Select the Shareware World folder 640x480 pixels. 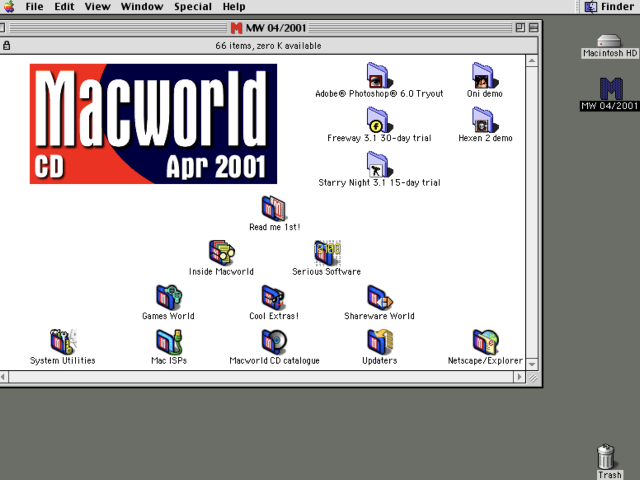pyautogui.click(x=380, y=298)
